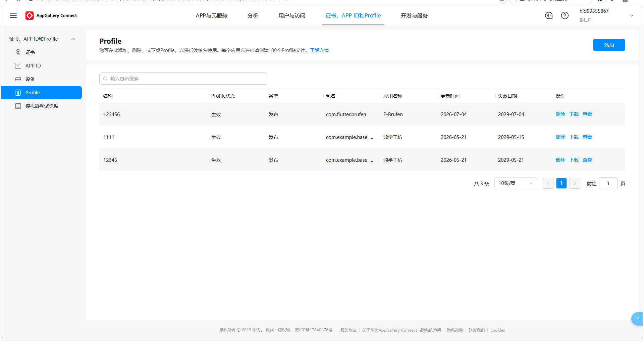
Task: Click profile name 1111
Action: pos(109,137)
